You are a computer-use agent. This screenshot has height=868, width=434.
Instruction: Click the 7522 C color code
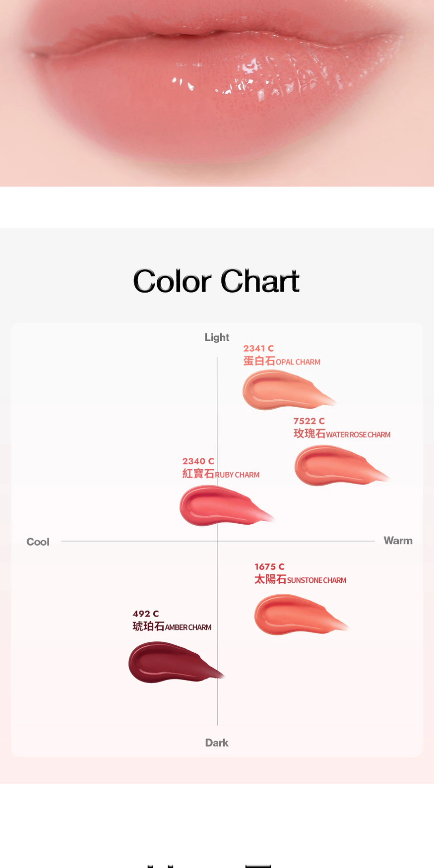point(309,421)
